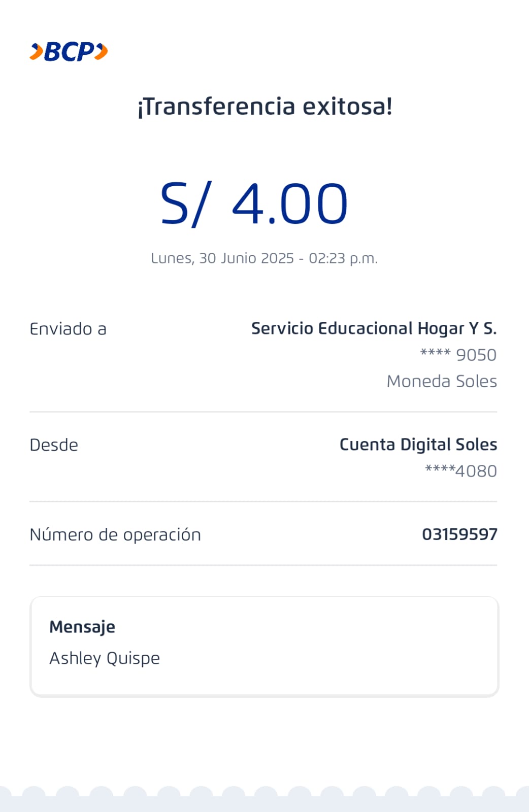Select the '¡Transferencia exitosa!' heading

click(x=264, y=107)
